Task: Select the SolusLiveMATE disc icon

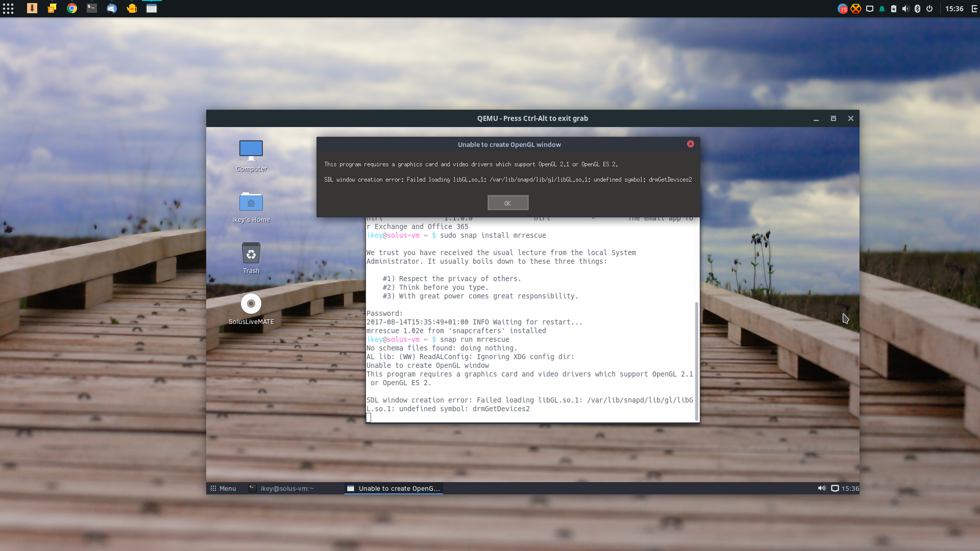Action: click(x=251, y=309)
